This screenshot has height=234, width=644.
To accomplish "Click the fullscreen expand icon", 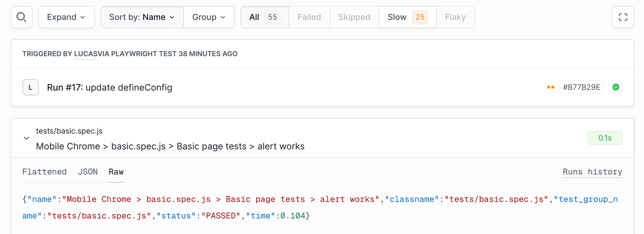I will (x=623, y=17).
